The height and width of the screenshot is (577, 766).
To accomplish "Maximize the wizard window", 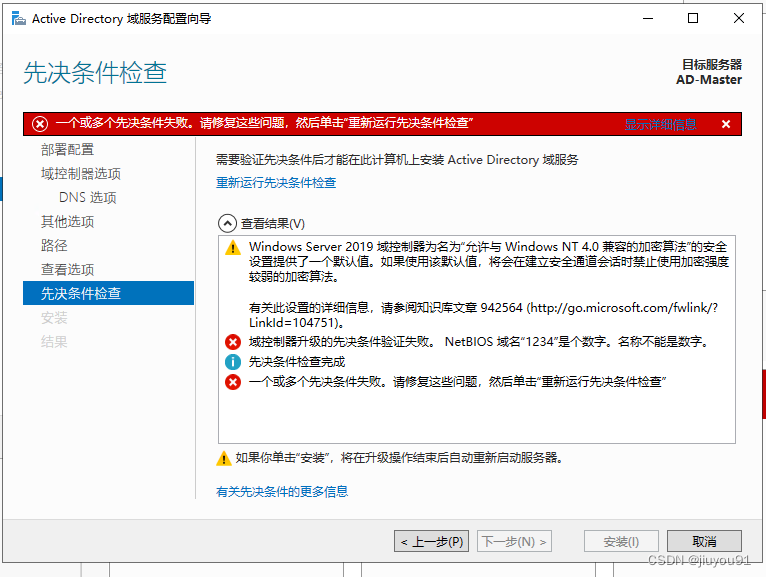I will pos(693,19).
